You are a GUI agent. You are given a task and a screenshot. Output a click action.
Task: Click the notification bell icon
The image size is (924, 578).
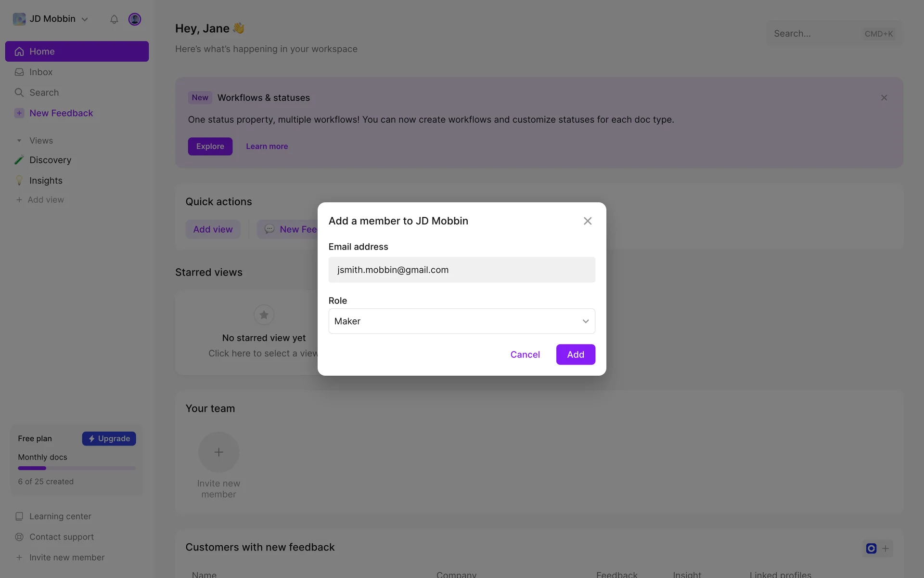click(114, 19)
